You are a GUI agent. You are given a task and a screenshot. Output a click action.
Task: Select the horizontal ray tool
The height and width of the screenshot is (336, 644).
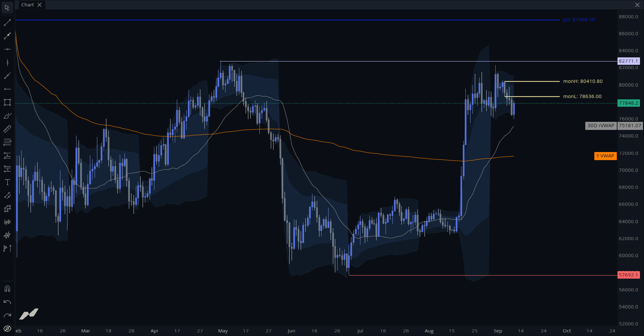click(7, 89)
